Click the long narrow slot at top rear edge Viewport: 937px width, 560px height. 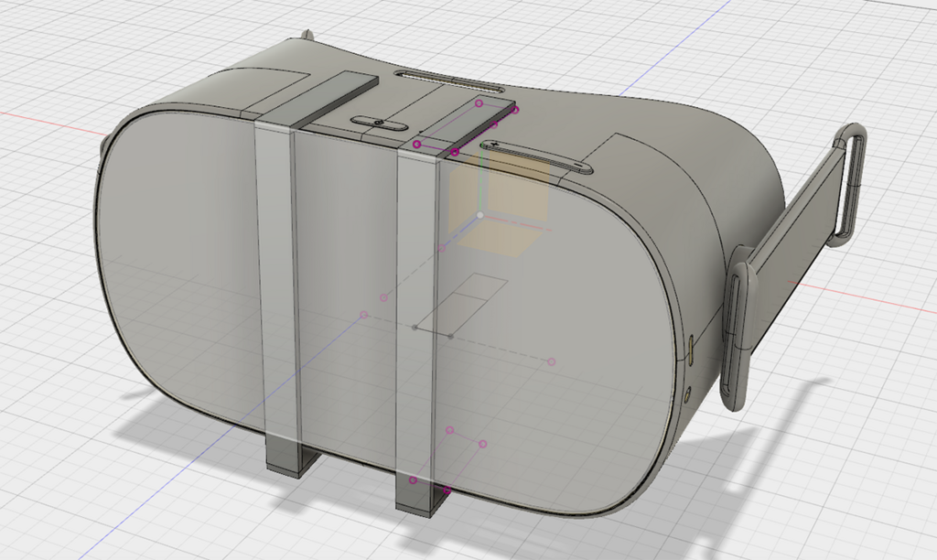(x=448, y=81)
